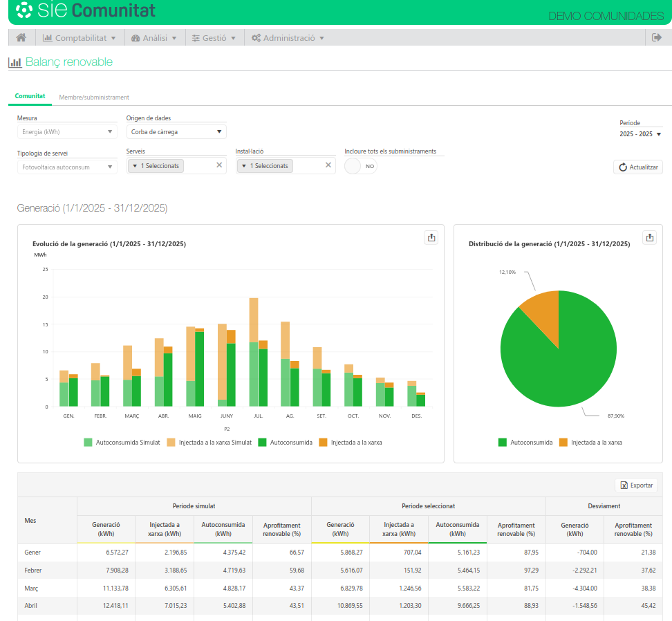672x621 pixels.
Task: Expand the Serveis selected items dropdown
Action: point(156,166)
